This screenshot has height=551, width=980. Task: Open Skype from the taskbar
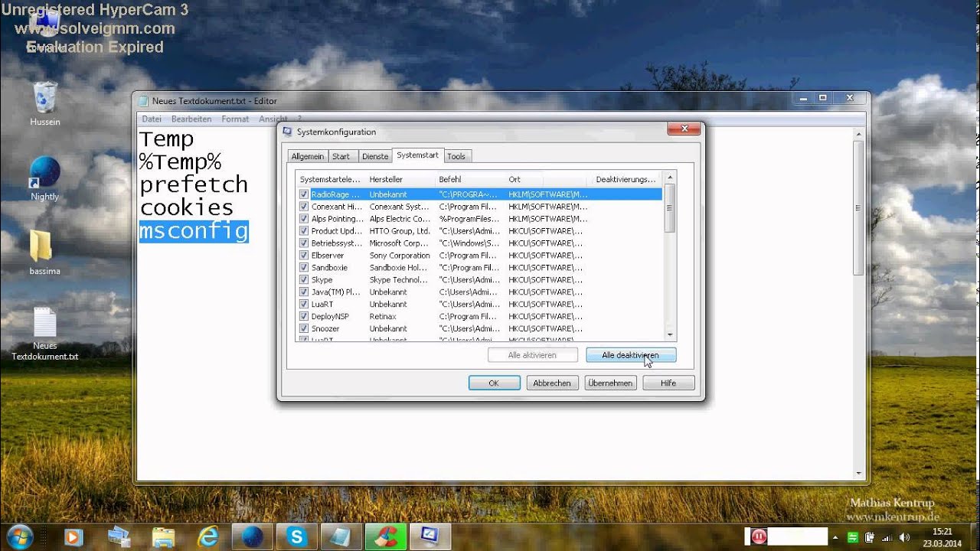(x=296, y=536)
